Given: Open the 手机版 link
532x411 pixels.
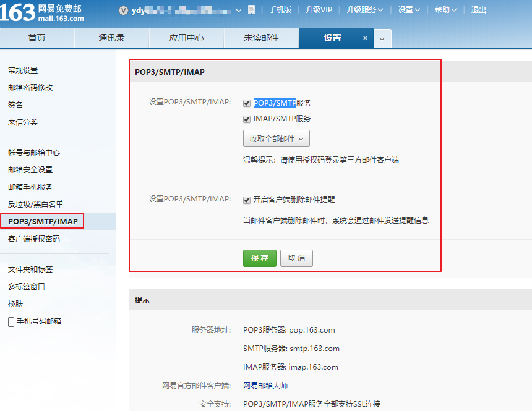Looking at the screenshot, I should coord(280,10).
